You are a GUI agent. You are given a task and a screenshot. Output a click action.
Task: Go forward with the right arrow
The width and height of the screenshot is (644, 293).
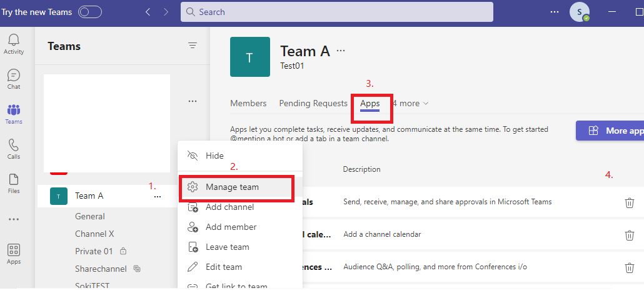pyautogui.click(x=166, y=12)
